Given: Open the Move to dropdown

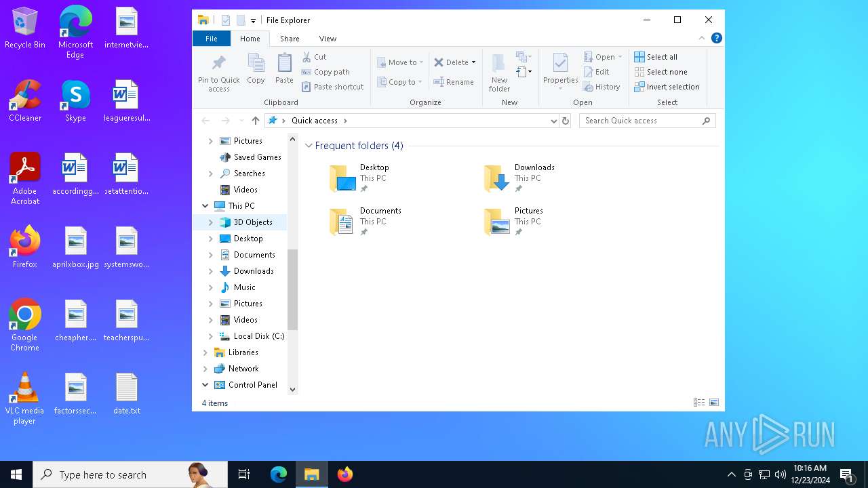Looking at the screenshot, I should [x=400, y=62].
